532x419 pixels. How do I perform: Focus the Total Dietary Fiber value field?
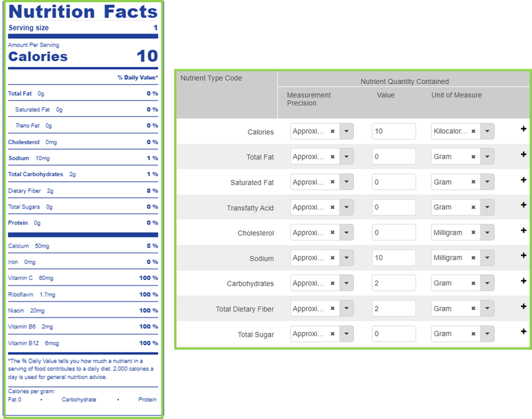tap(394, 308)
